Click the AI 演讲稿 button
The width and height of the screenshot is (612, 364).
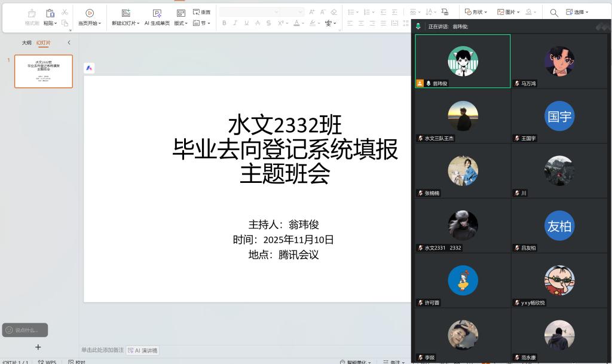point(143,351)
